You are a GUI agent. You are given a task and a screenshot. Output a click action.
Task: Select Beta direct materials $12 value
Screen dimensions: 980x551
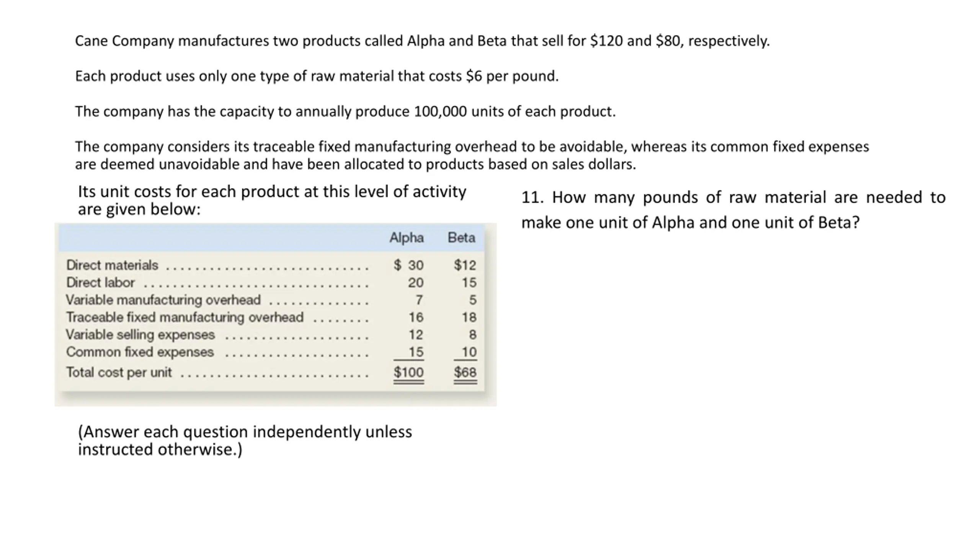465,265
